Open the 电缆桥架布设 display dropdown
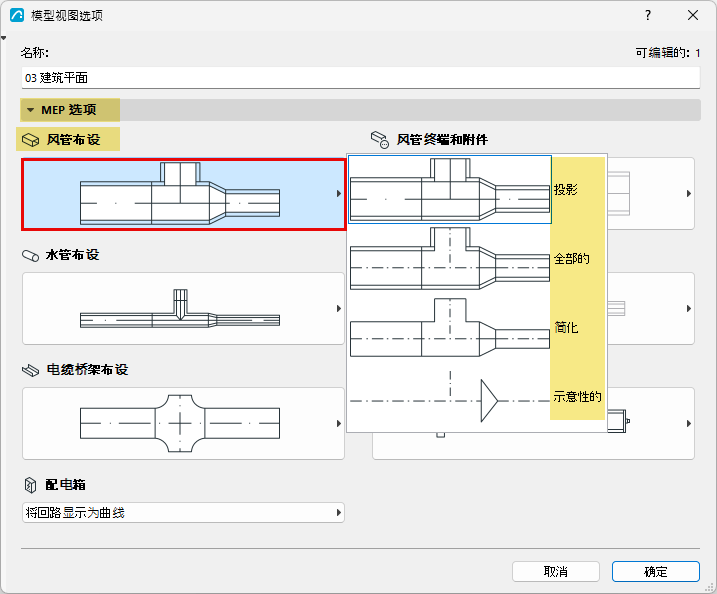This screenshot has height=594, width=717. [x=183, y=423]
